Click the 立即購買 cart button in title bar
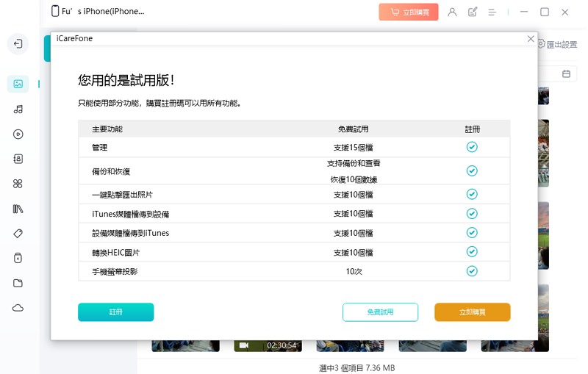588x374 pixels. 409,12
